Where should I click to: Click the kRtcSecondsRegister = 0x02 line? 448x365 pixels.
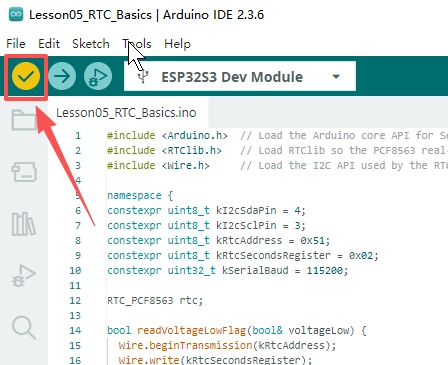tap(243, 256)
